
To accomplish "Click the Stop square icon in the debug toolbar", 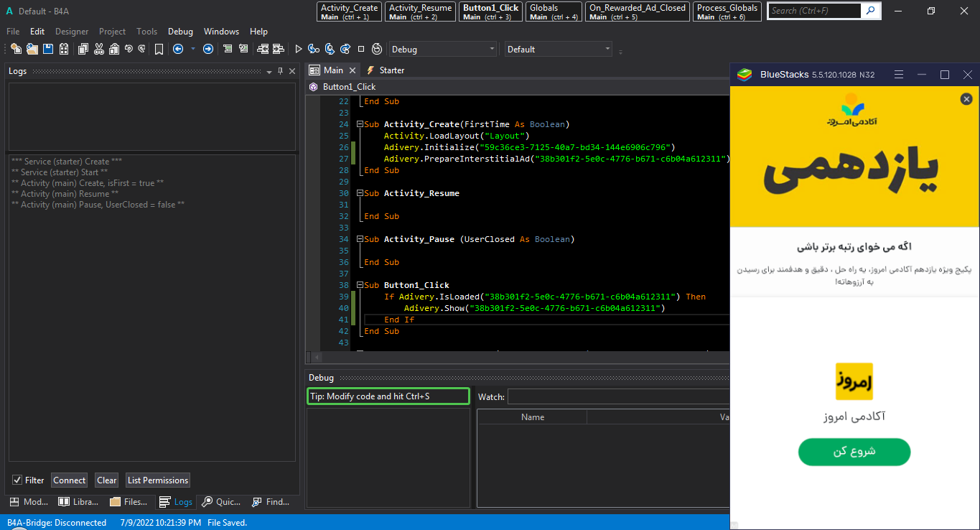I will [361, 49].
